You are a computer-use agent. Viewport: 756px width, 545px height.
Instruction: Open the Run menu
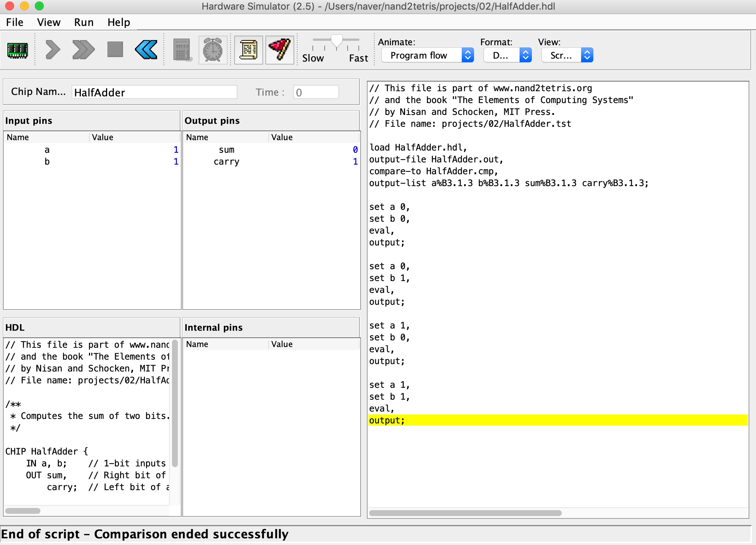pos(84,22)
